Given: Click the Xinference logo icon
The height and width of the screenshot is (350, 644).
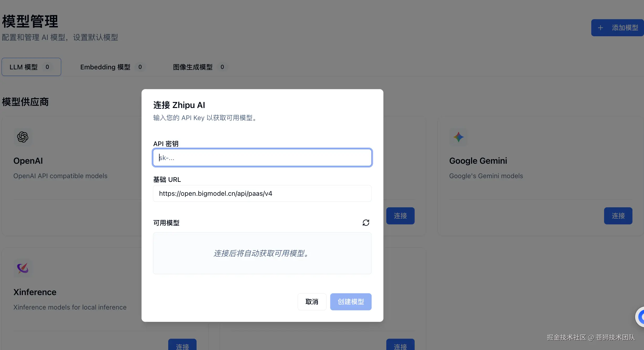Looking at the screenshot, I should pos(23,268).
